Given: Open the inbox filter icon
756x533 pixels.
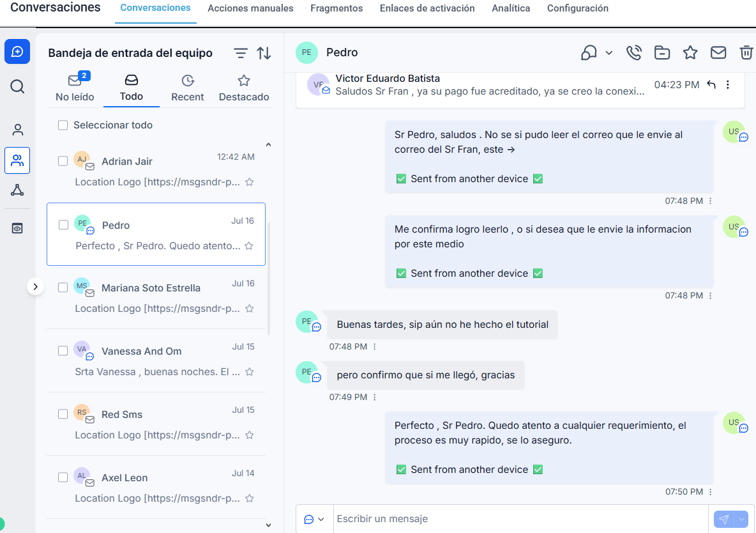Looking at the screenshot, I should (241, 53).
